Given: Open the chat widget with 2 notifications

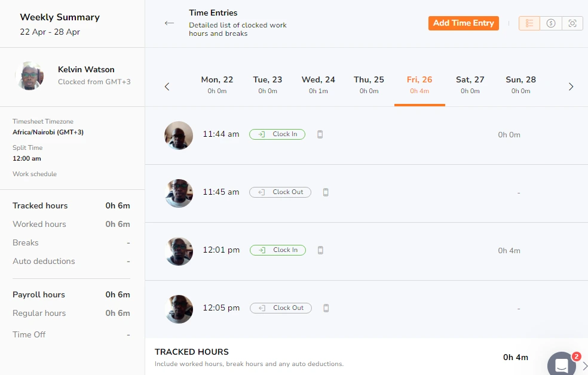Looking at the screenshot, I should click(562, 365).
